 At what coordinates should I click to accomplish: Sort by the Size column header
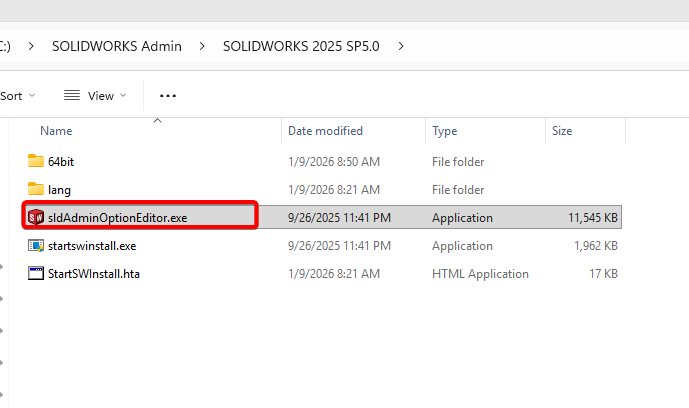pos(562,131)
